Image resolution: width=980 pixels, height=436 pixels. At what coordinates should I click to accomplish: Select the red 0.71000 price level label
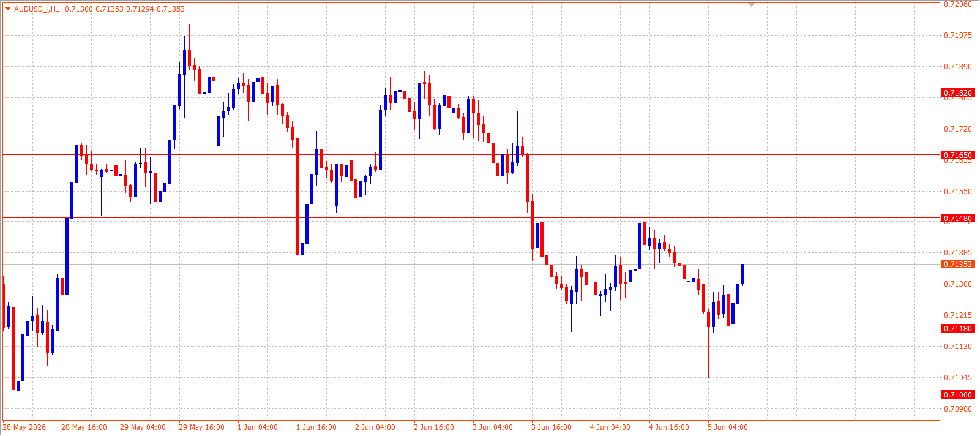tap(957, 395)
